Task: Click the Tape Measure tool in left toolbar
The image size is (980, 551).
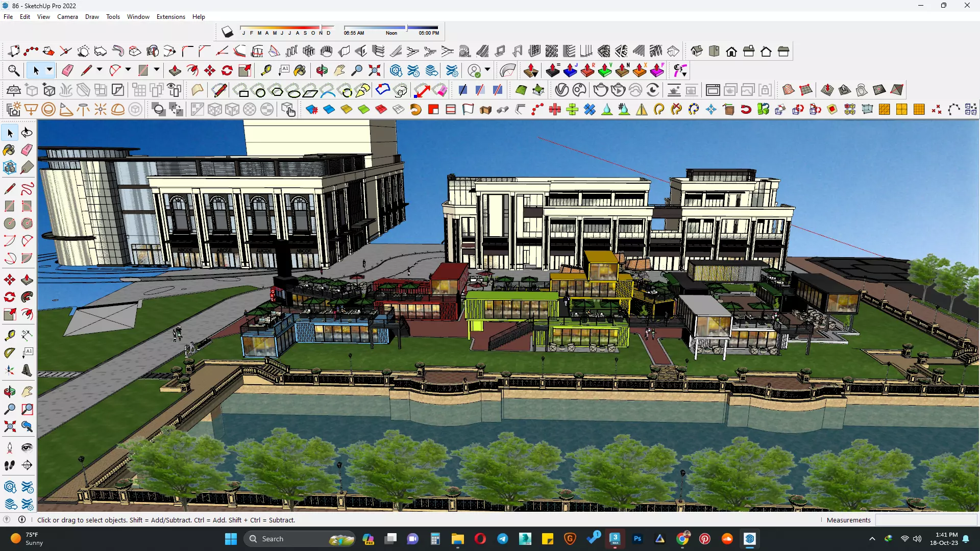Action: coord(9,335)
